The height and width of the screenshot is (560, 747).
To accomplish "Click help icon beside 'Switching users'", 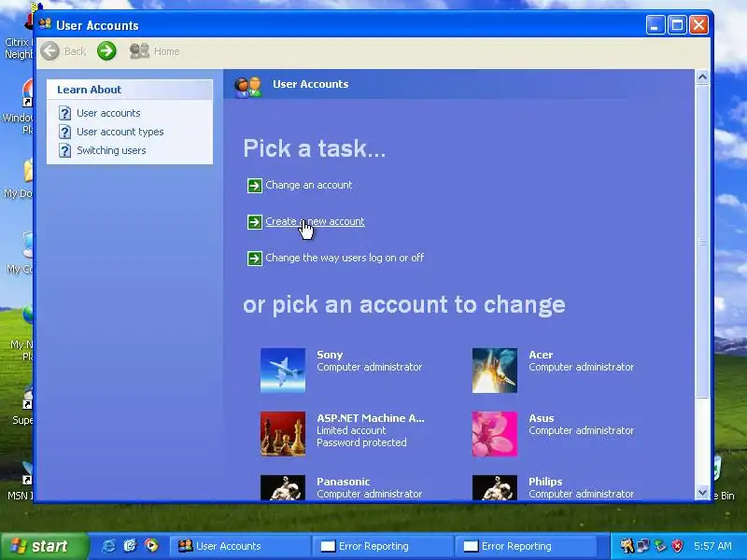I will tap(64, 150).
